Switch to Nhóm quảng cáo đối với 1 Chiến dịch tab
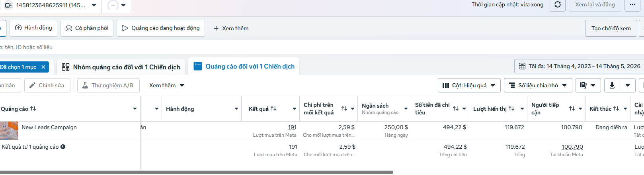The height and width of the screenshot is (175, 644). tap(121, 67)
